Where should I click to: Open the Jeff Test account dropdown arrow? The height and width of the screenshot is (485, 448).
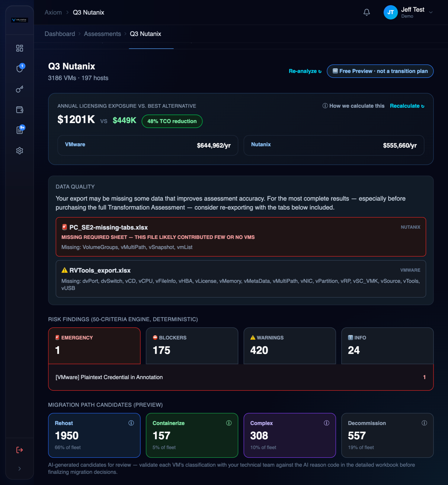[x=431, y=12]
